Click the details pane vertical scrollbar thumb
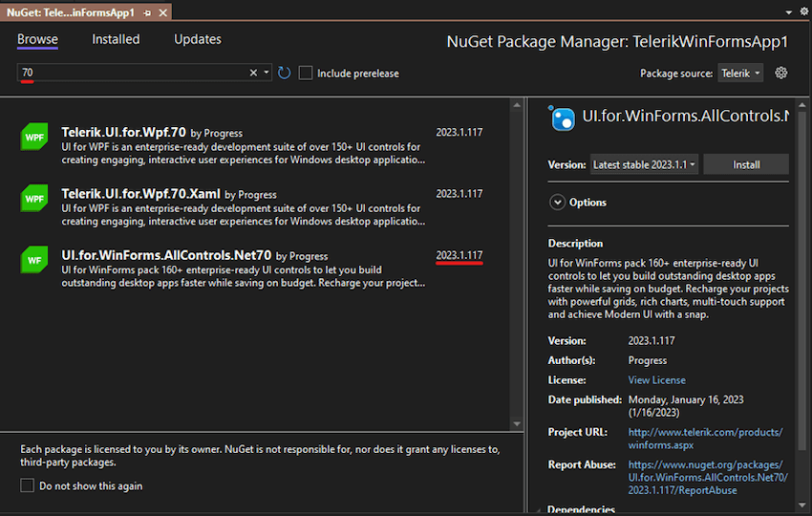 pyautogui.click(x=802, y=280)
